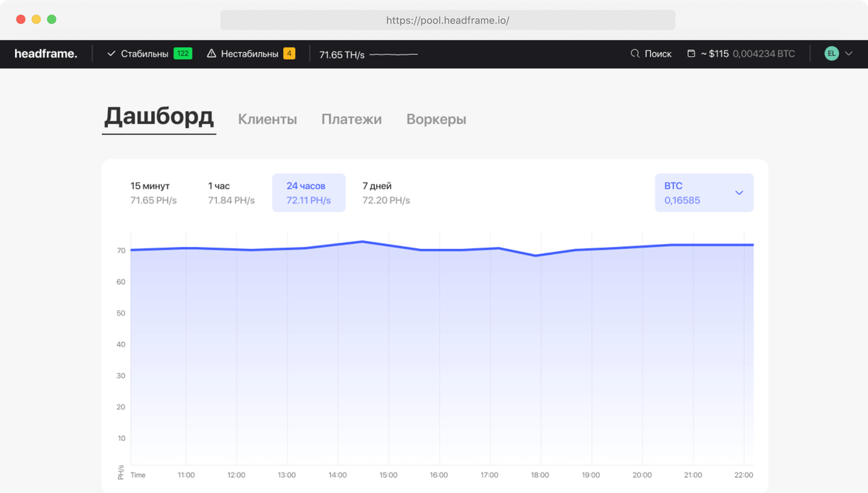Click the browser address bar URL

click(448, 20)
